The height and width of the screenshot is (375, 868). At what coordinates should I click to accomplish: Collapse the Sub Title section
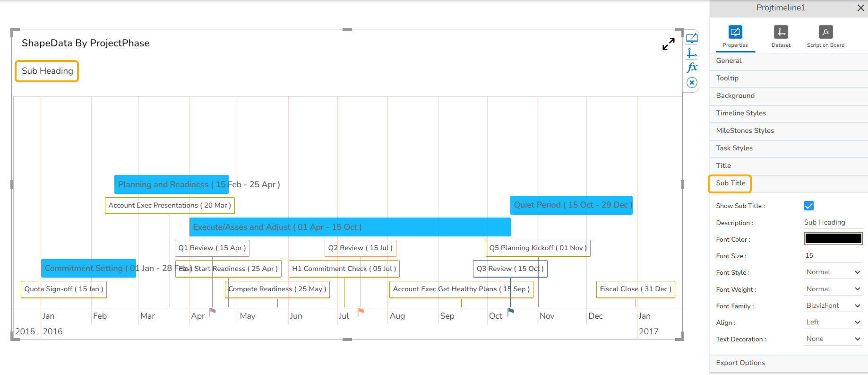789,183
